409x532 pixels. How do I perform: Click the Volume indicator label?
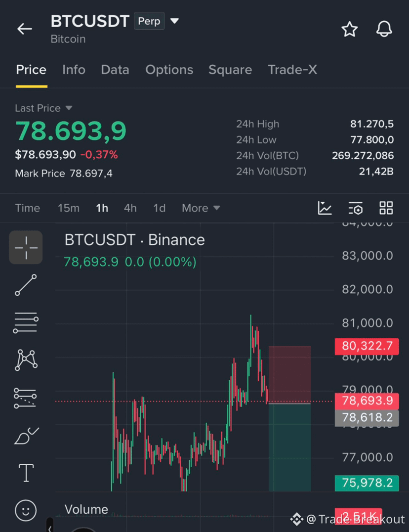coord(86,509)
